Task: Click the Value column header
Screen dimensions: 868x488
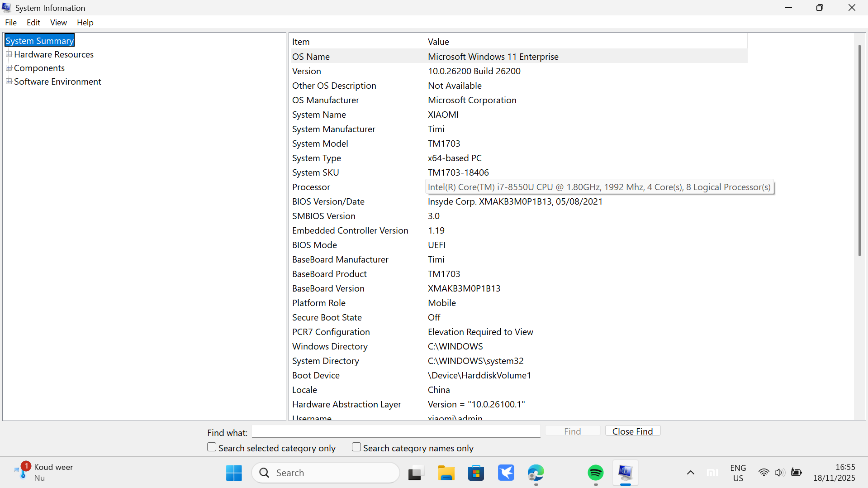Action: [x=586, y=42]
